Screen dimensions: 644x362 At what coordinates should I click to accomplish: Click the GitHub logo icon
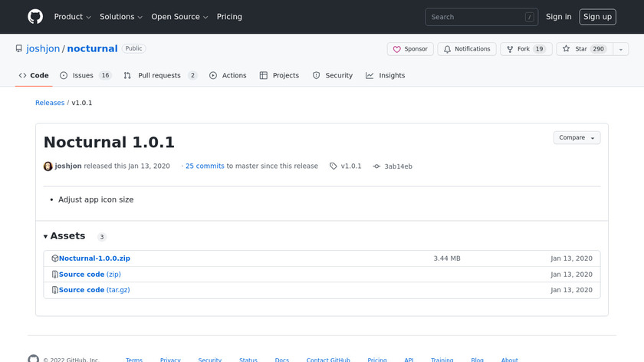coord(35,17)
